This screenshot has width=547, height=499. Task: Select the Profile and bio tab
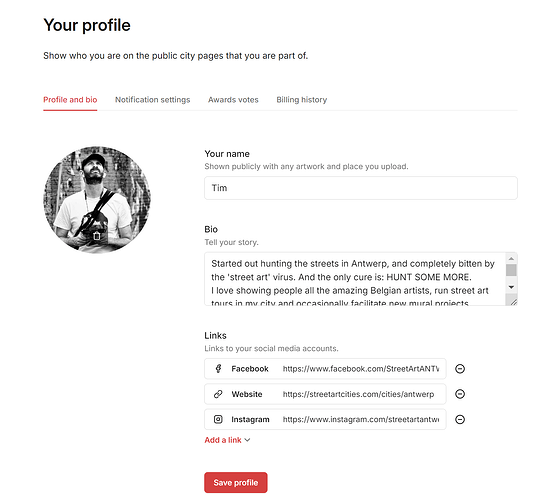[70, 100]
